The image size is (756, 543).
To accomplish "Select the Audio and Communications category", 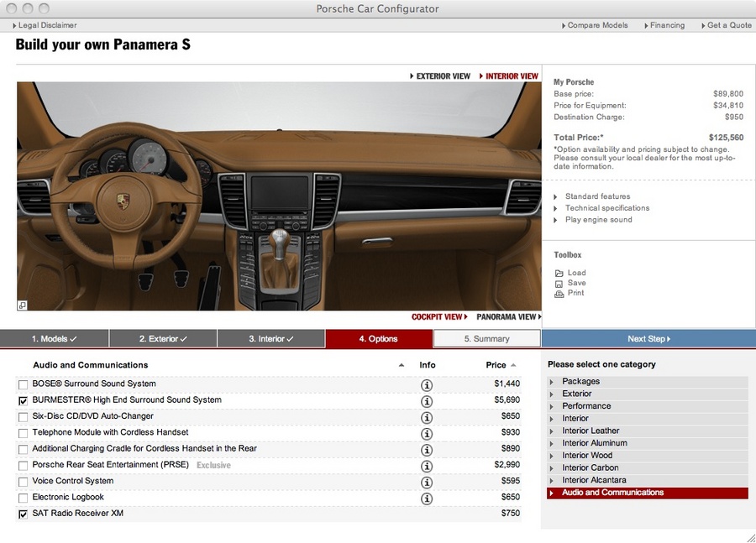I will [648, 493].
